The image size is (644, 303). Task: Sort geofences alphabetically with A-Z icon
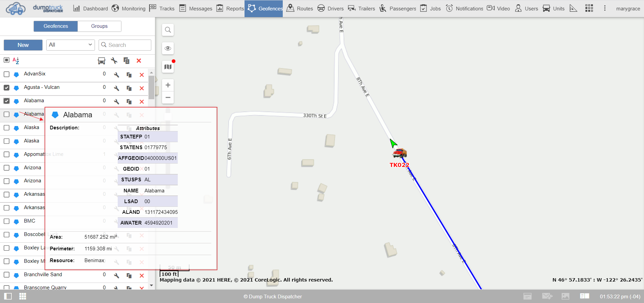[x=16, y=61]
